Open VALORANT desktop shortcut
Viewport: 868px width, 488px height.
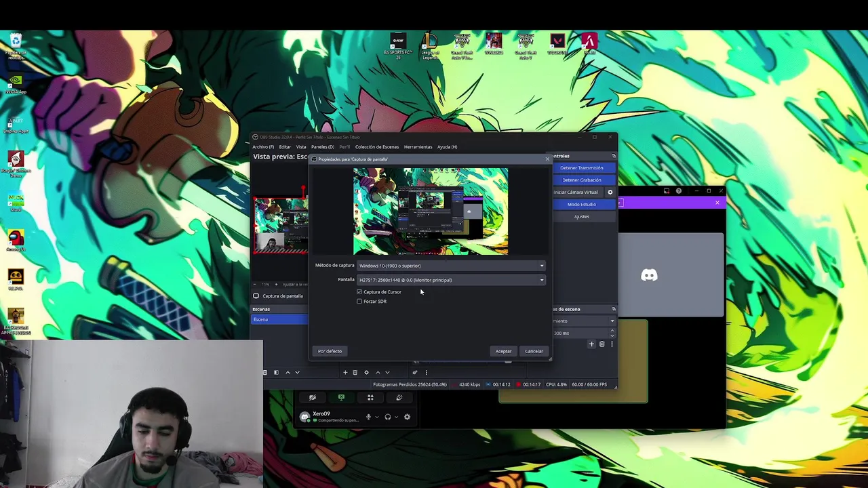pyautogui.click(x=557, y=45)
